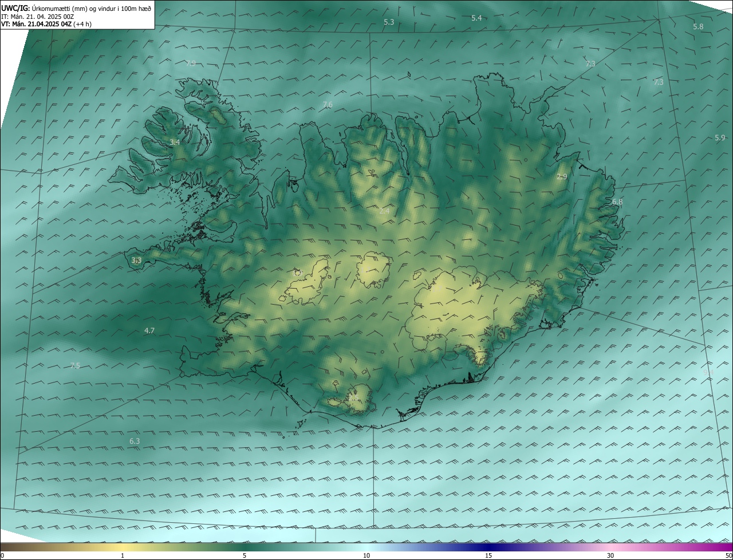Image resolution: width=733 pixels, height=560 pixels.
Task: Click the 3.4 value label over the Westfjords
Action: click(x=175, y=142)
